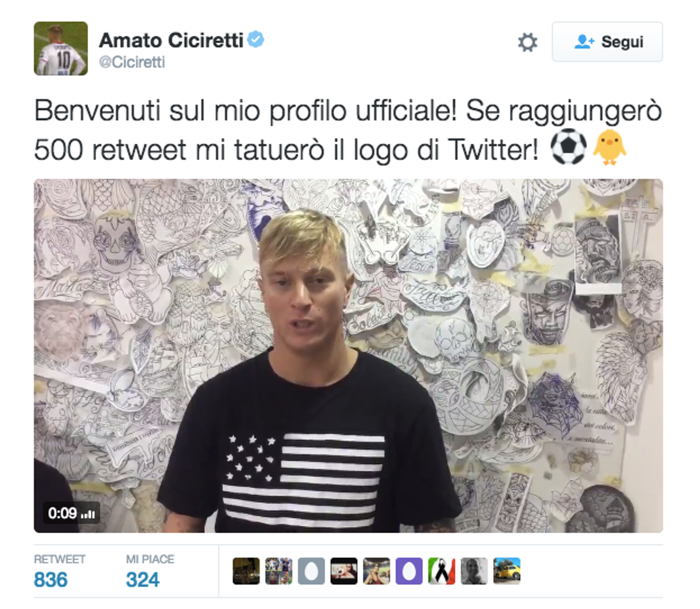Open the fifth avatar with the stadium photo
This screenshot has height=609, width=700.
pos(377,571)
